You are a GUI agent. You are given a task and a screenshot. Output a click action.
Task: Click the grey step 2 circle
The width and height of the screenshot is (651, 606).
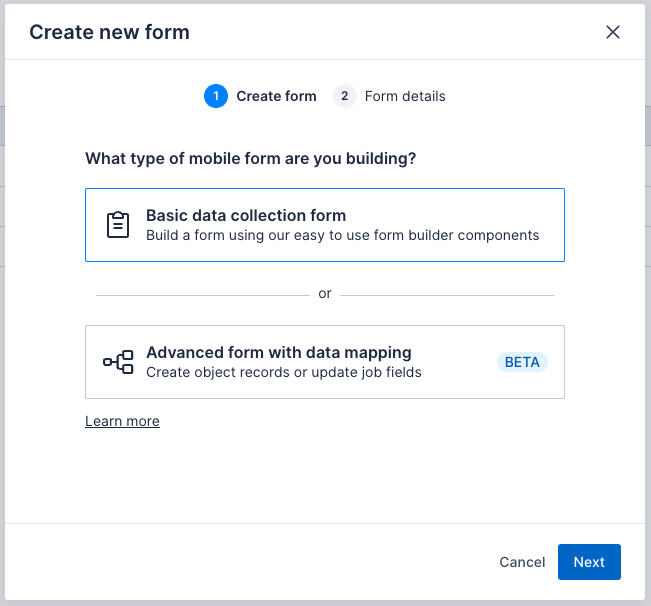345,96
